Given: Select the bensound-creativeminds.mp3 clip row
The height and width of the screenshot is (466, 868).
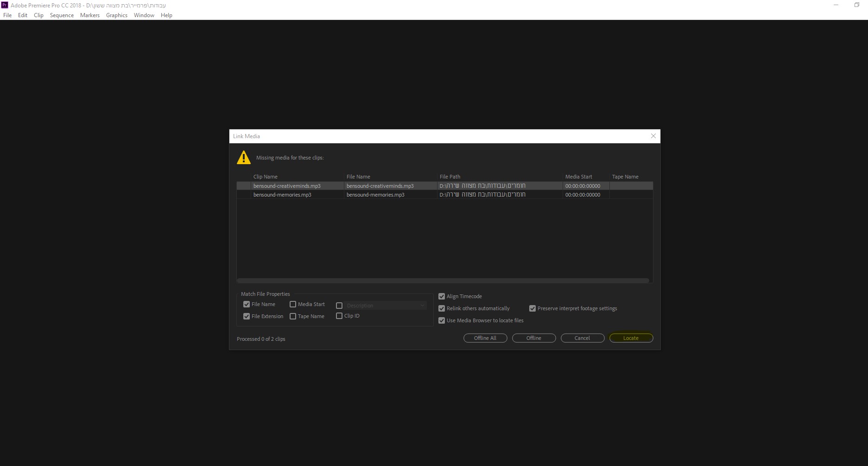Looking at the screenshot, I should 445,186.
